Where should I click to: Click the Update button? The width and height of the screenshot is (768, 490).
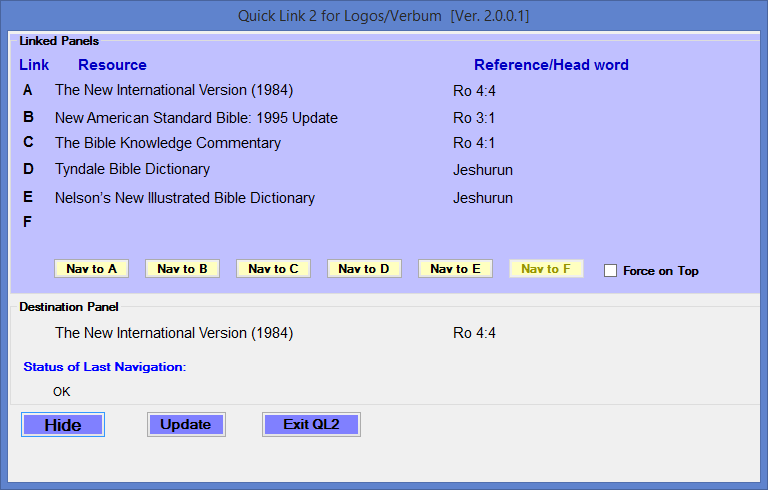(x=186, y=424)
